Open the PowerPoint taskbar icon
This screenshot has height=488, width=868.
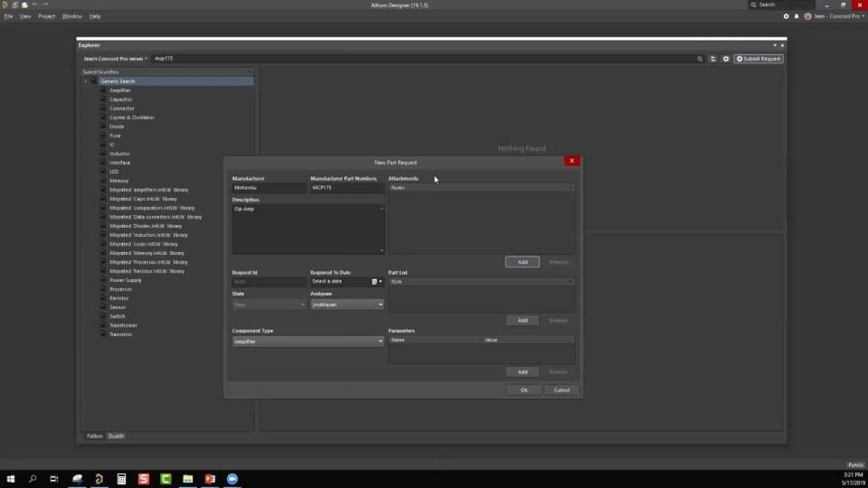point(210,479)
